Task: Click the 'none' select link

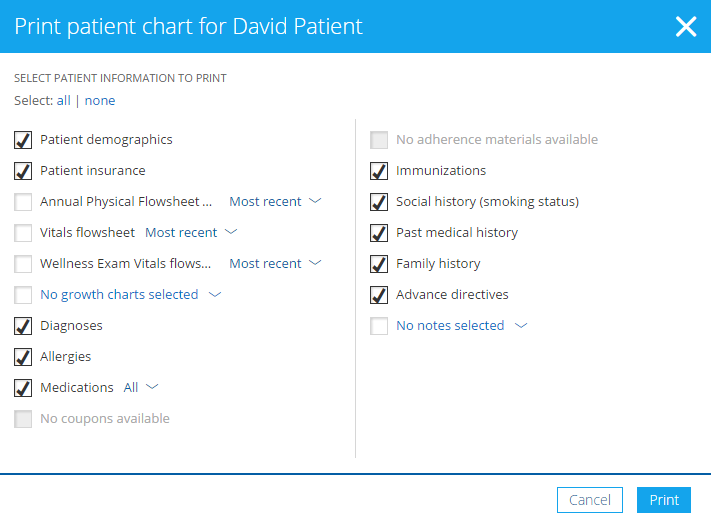Action: (x=100, y=101)
